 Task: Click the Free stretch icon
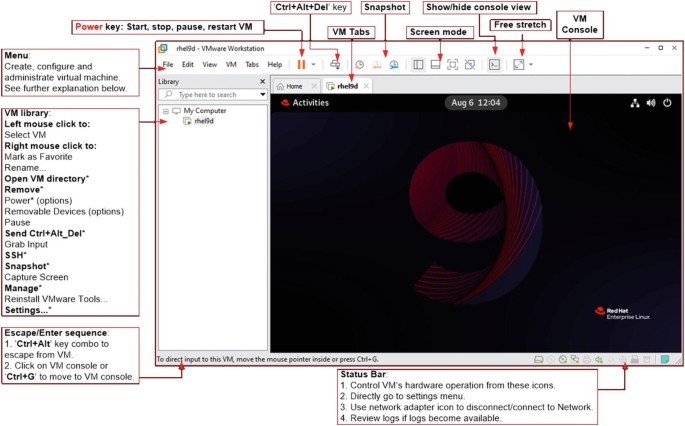(518, 64)
